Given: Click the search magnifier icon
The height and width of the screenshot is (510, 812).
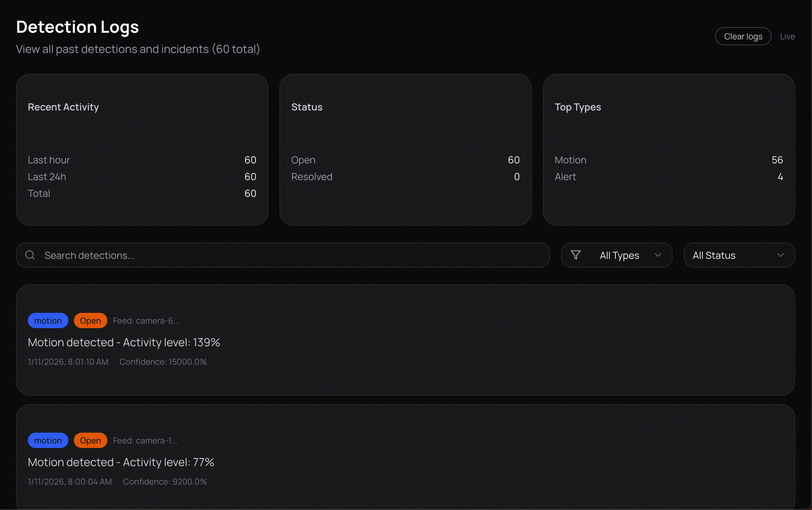Looking at the screenshot, I should [30, 255].
